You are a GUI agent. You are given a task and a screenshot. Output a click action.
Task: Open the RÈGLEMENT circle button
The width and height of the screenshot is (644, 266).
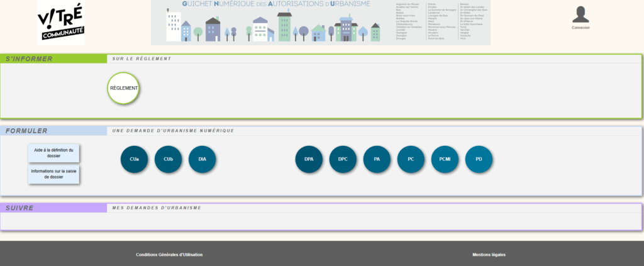point(123,88)
